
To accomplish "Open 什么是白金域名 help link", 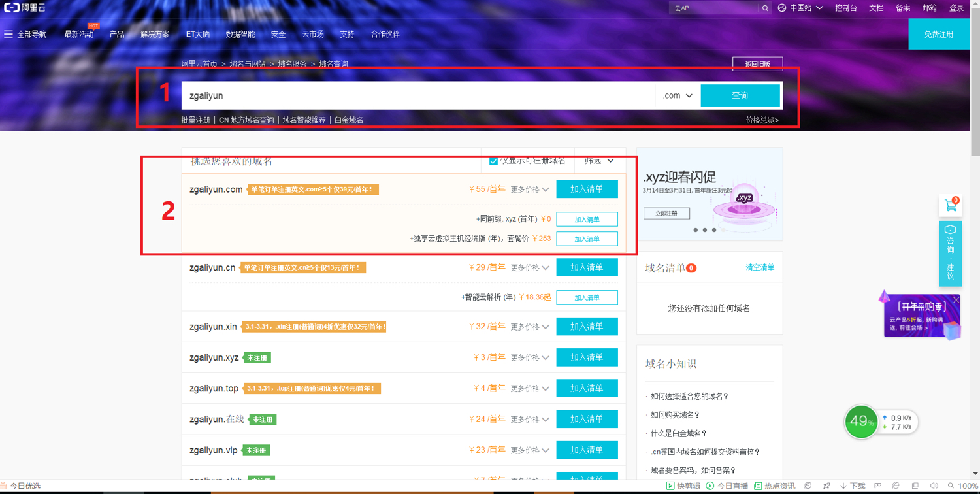I will (x=679, y=433).
